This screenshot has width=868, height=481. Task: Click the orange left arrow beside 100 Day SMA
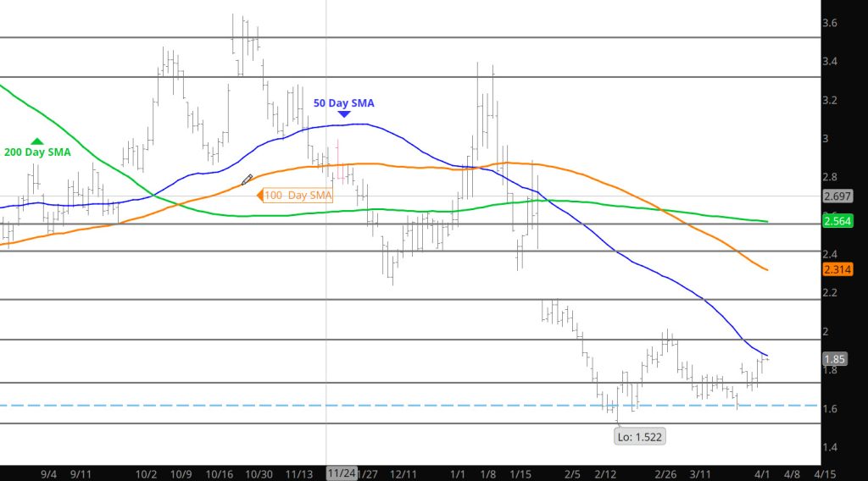coord(260,196)
